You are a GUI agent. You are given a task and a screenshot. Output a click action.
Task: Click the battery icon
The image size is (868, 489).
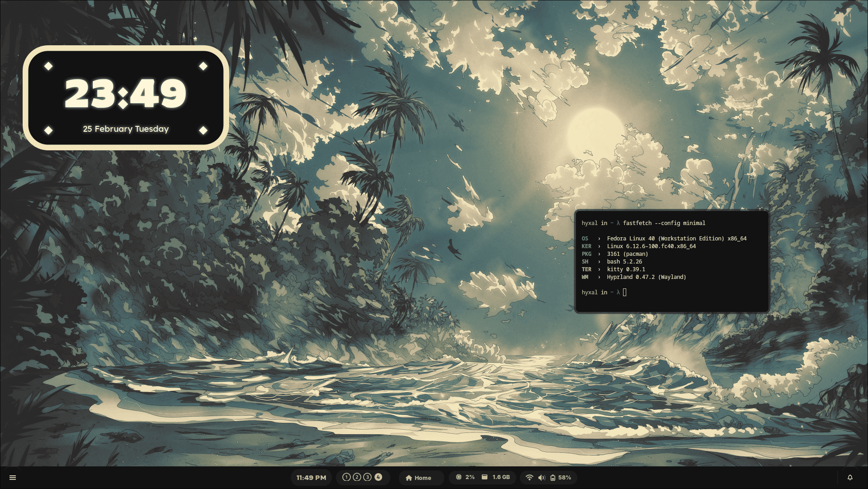coord(553,478)
